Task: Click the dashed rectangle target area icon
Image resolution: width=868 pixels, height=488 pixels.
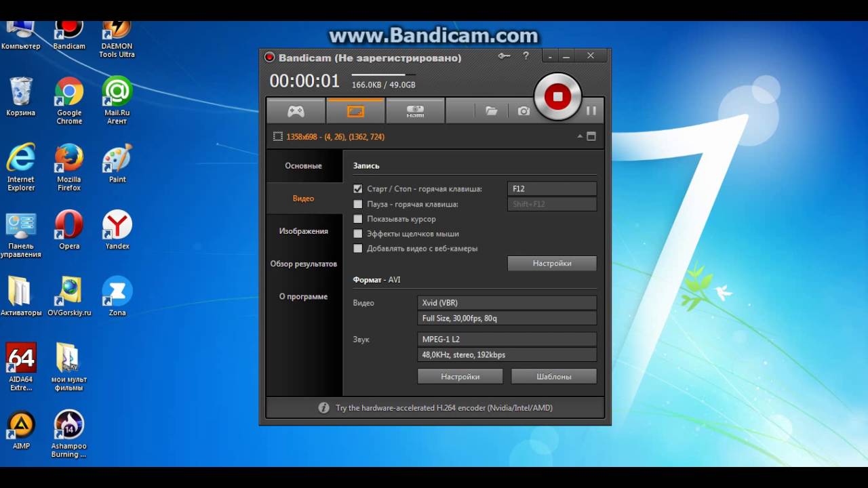Action: click(x=277, y=136)
